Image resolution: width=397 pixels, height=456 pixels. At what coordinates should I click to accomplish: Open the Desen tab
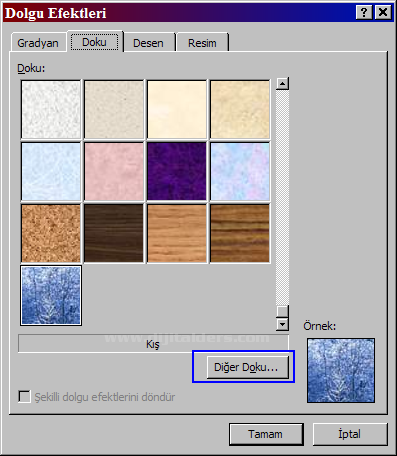pos(149,43)
